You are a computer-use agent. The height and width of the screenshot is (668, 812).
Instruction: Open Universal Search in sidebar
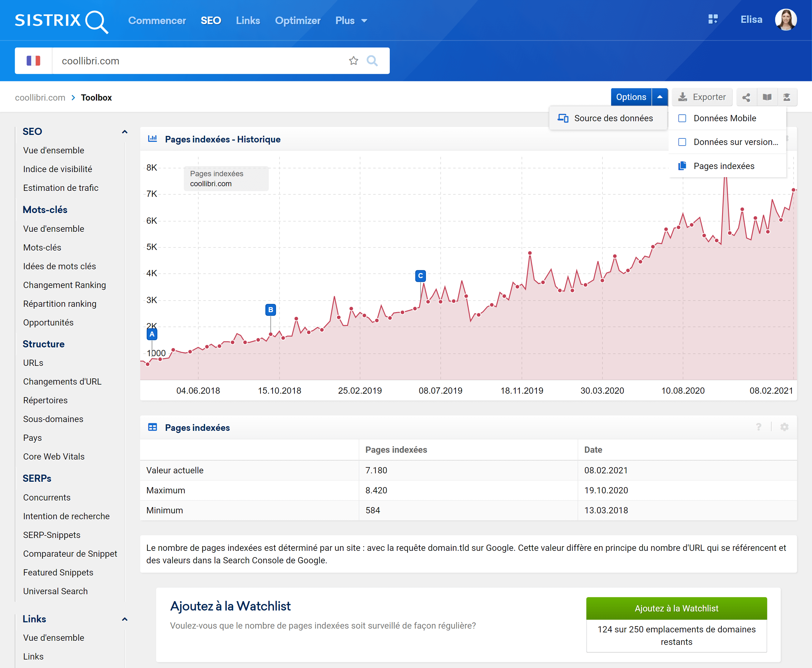coord(55,591)
